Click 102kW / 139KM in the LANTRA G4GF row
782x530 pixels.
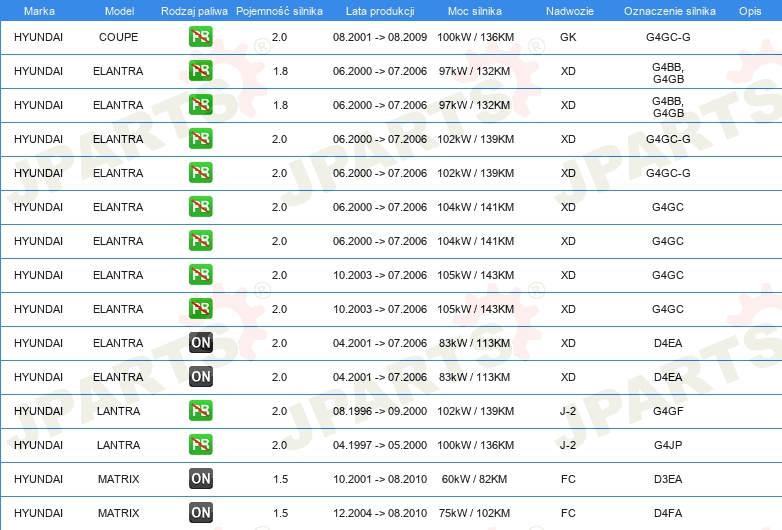click(x=475, y=411)
